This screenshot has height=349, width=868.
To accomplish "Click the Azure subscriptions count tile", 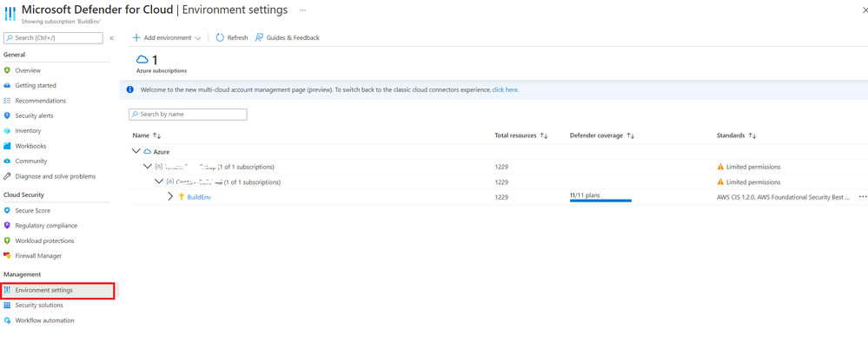I will 161,63.
